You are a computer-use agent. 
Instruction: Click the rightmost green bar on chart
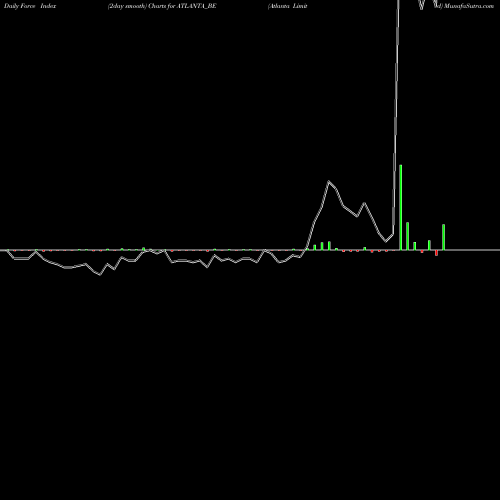443,237
